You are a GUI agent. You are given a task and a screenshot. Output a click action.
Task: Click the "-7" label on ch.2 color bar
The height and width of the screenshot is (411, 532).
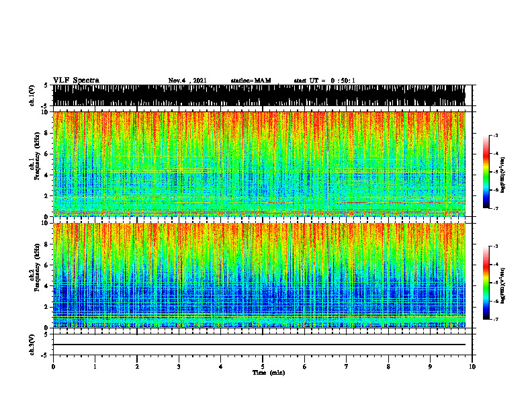pyautogui.click(x=496, y=320)
